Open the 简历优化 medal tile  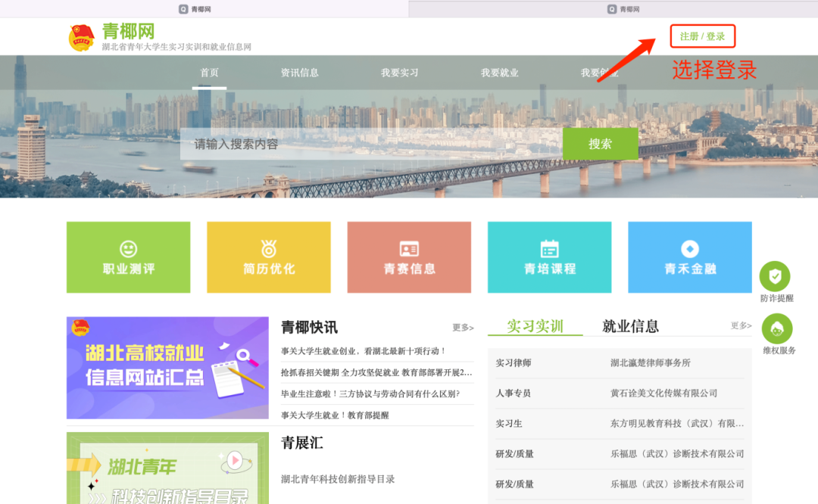tap(269, 257)
